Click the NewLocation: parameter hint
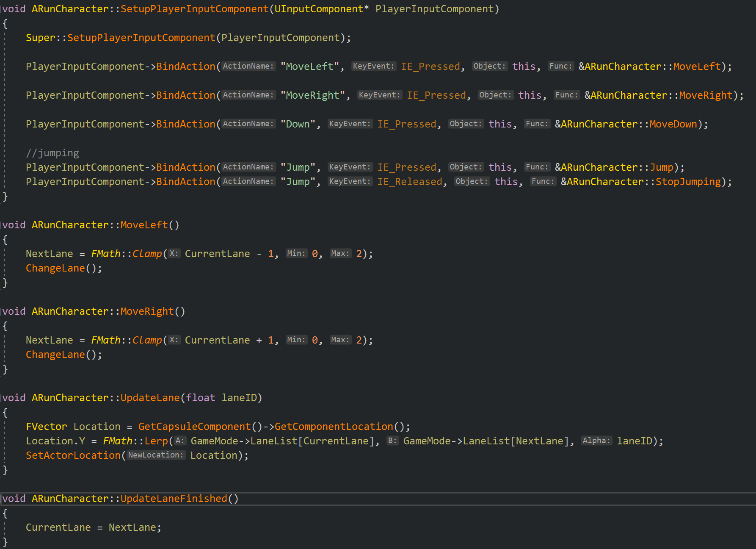 156,455
